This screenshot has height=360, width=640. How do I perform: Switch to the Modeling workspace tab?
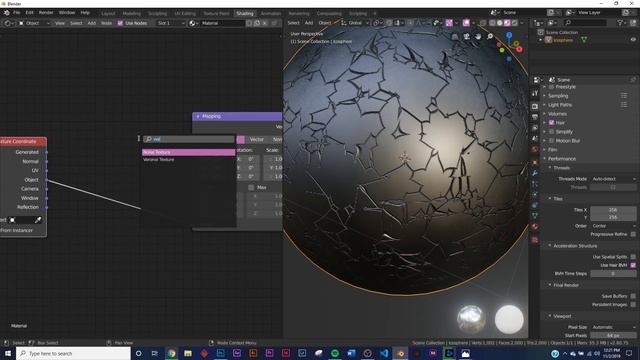[131, 13]
